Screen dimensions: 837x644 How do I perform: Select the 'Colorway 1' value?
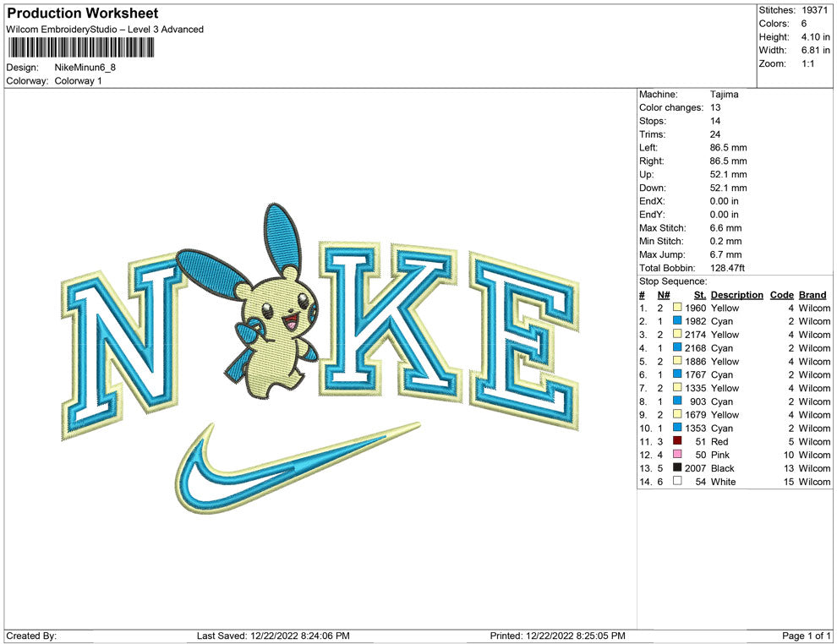[x=78, y=80]
